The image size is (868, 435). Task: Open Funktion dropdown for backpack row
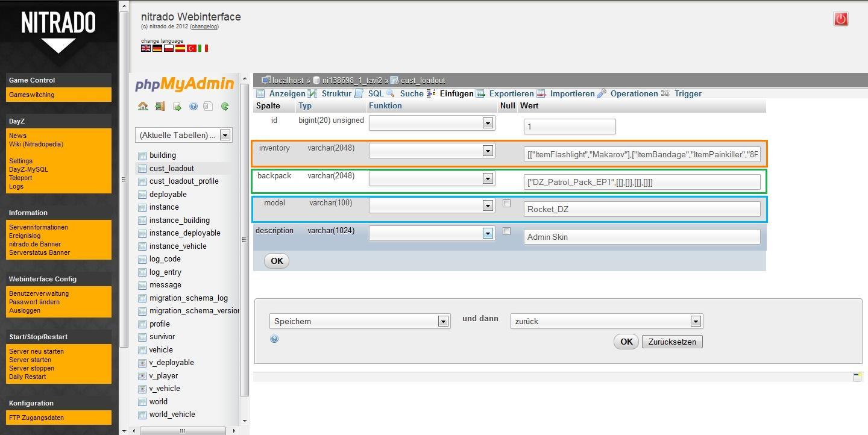point(432,178)
